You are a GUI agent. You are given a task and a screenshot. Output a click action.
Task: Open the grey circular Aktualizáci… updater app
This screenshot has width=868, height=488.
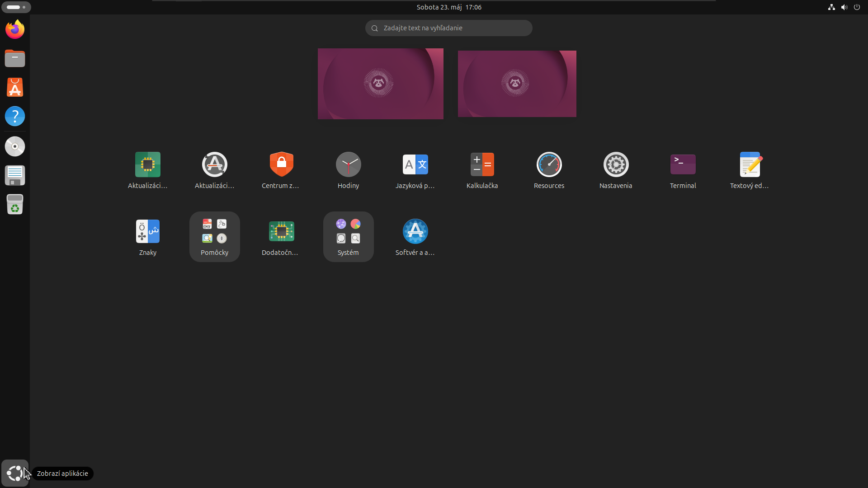pyautogui.click(x=215, y=170)
